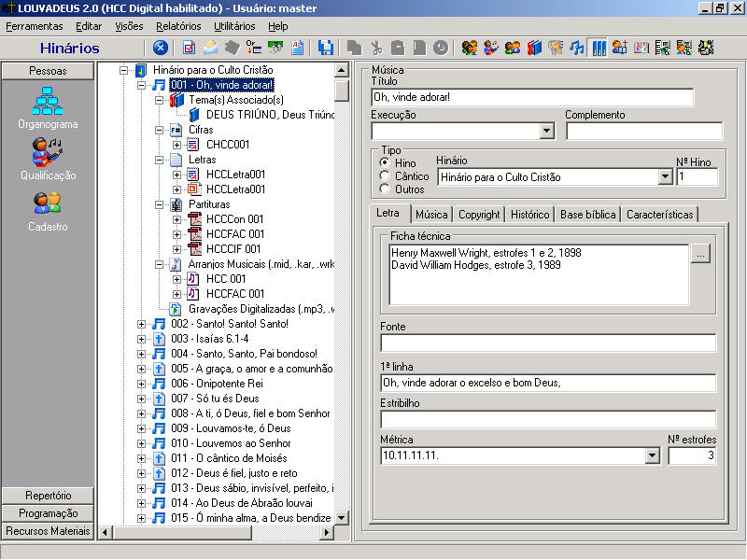Click the ellipsis button beside Ficha técnica
Screen dimensions: 747x560
pos(700,254)
